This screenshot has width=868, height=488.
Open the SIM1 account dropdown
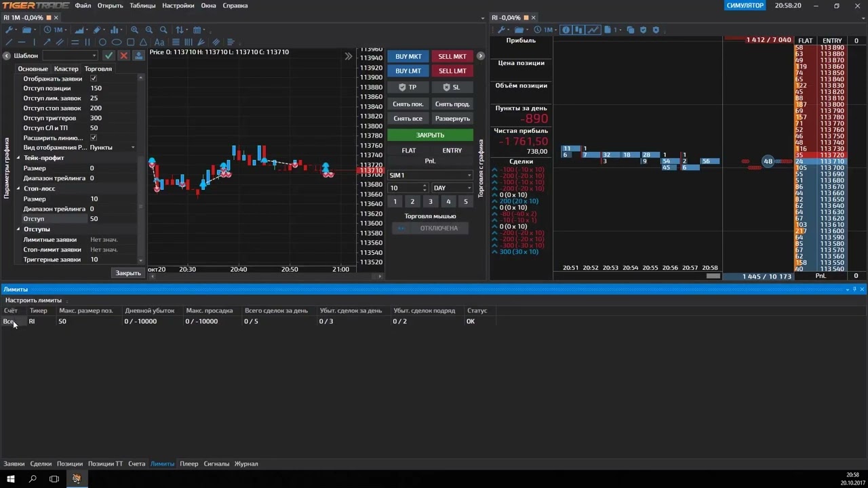[430, 175]
